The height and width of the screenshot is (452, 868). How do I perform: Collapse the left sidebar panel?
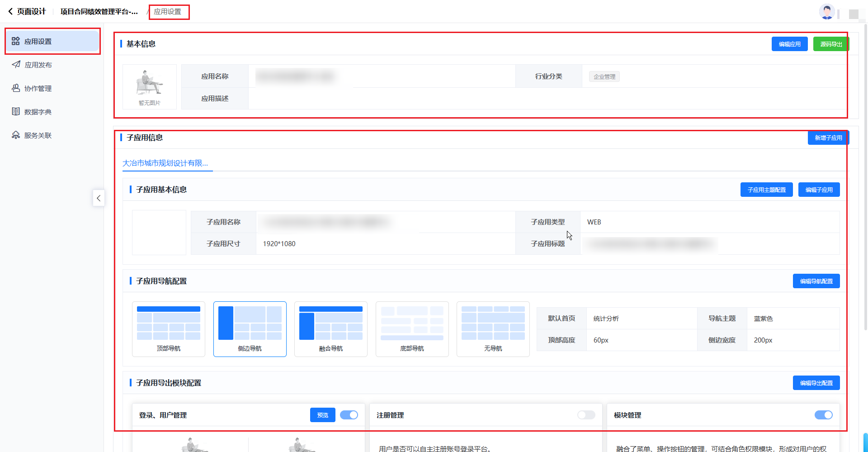click(x=99, y=198)
